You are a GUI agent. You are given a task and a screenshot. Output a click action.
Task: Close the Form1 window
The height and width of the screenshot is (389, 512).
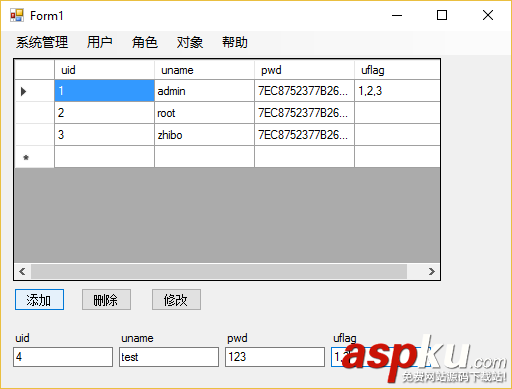488,15
